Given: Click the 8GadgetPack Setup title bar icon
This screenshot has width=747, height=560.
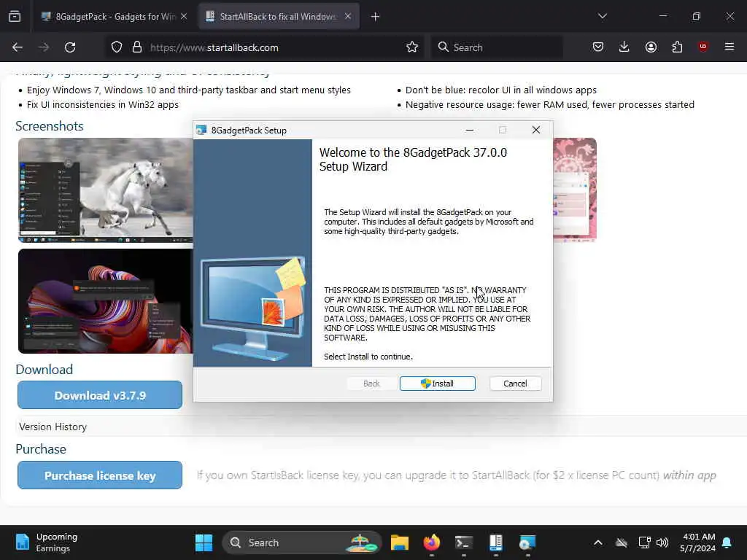Looking at the screenshot, I should [201, 130].
